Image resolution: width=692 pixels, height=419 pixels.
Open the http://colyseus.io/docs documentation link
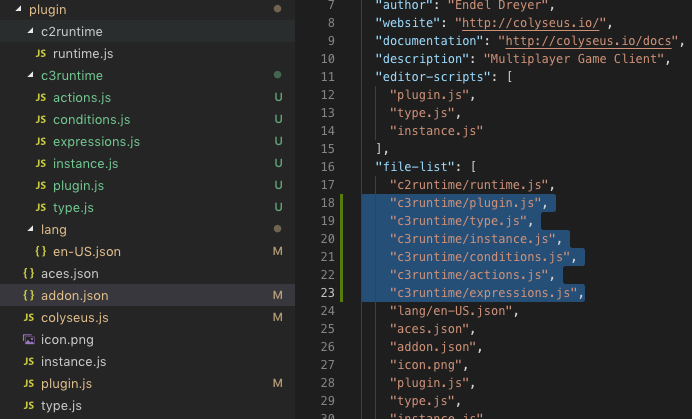click(588, 41)
